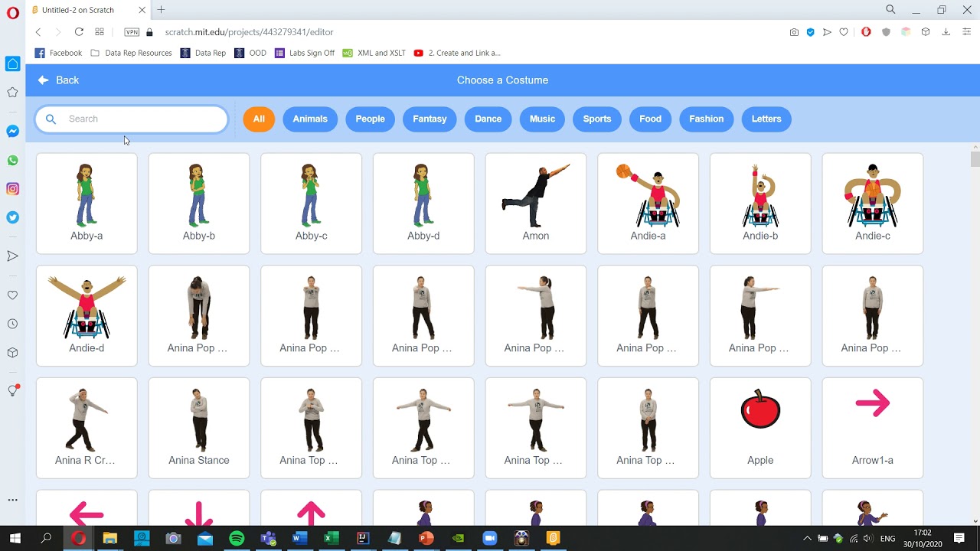
Task: Search open tabs with magnifier icon
Action: pos(890,10)
